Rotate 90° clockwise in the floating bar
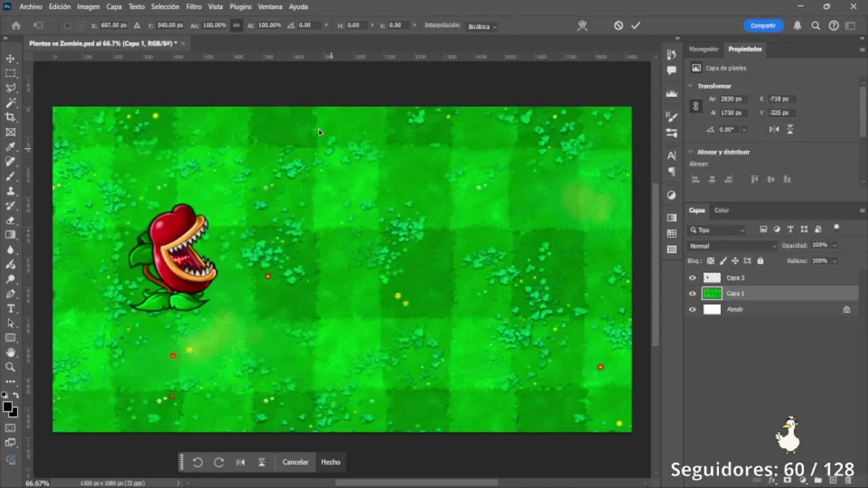This screenshot has width=868, height=488. point(219,462)
